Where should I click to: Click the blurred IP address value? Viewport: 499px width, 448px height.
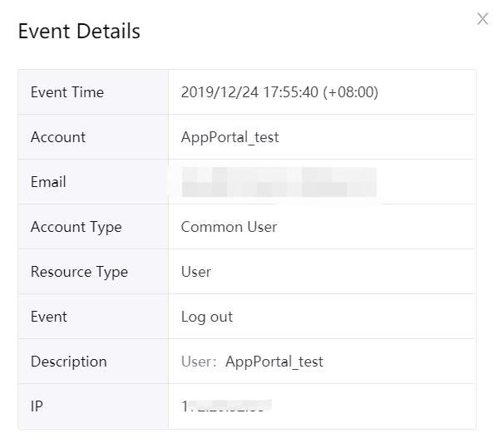(227, 406)
